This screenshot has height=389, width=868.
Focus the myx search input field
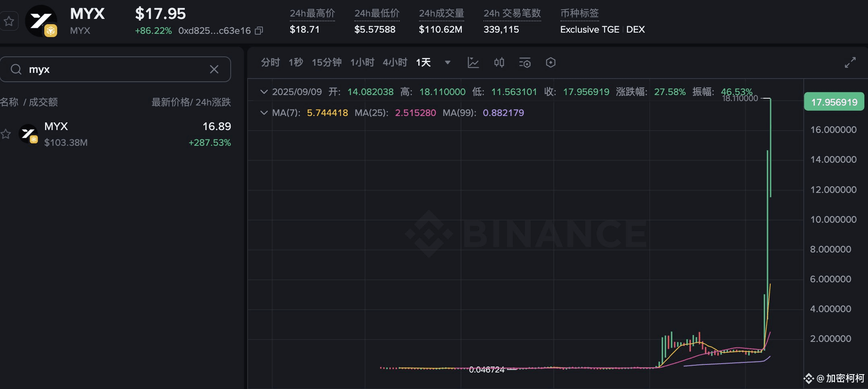pos(115,69)
